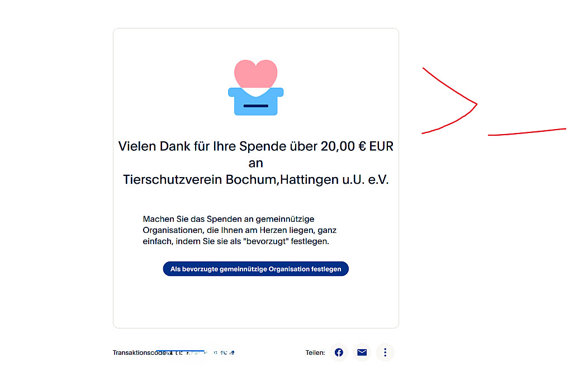Click 'Tierschutzverein Bochum,Hattingen u.U. e.V.' organization name
Viewport: 588px width, 386px height.
pos(256,179)
